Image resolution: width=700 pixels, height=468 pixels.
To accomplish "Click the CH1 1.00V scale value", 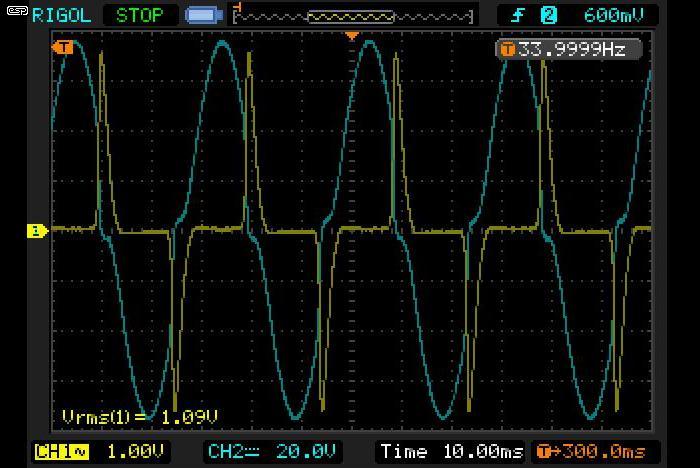I will tap(135, 451).
